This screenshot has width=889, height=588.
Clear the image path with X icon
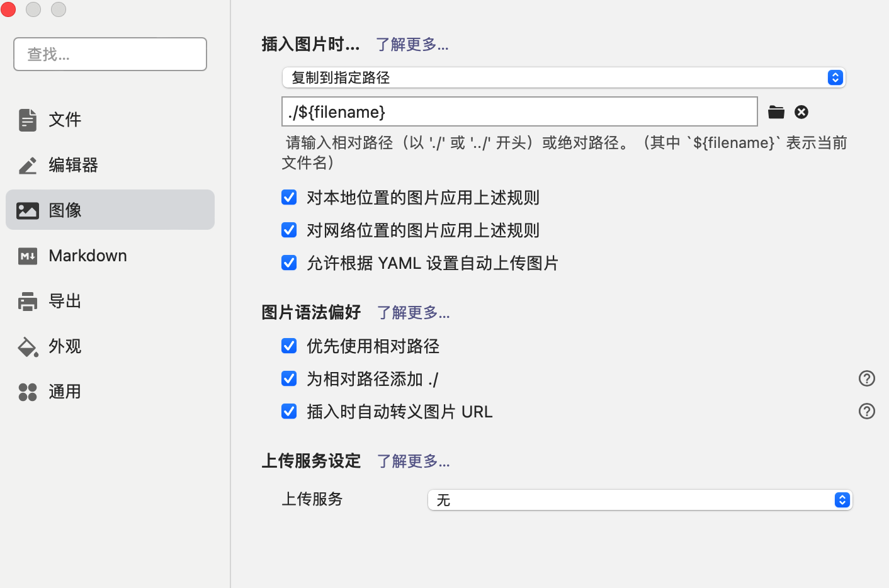pos(801,112)
